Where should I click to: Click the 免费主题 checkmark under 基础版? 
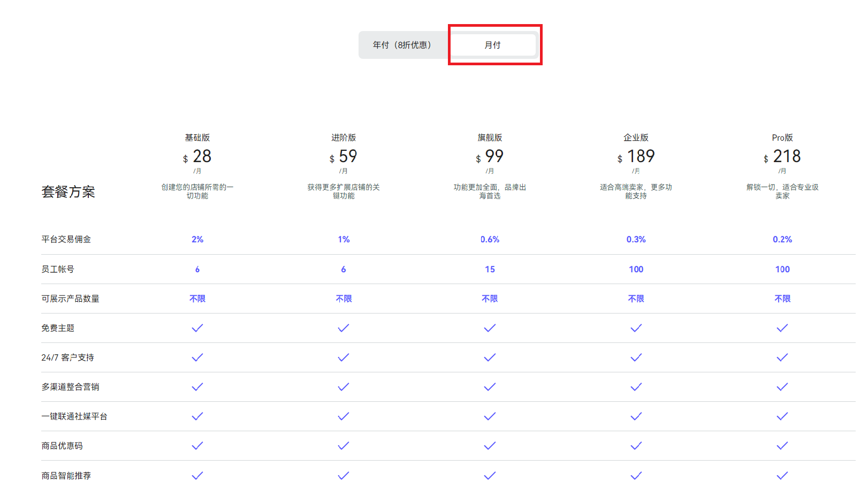(197, 328)
